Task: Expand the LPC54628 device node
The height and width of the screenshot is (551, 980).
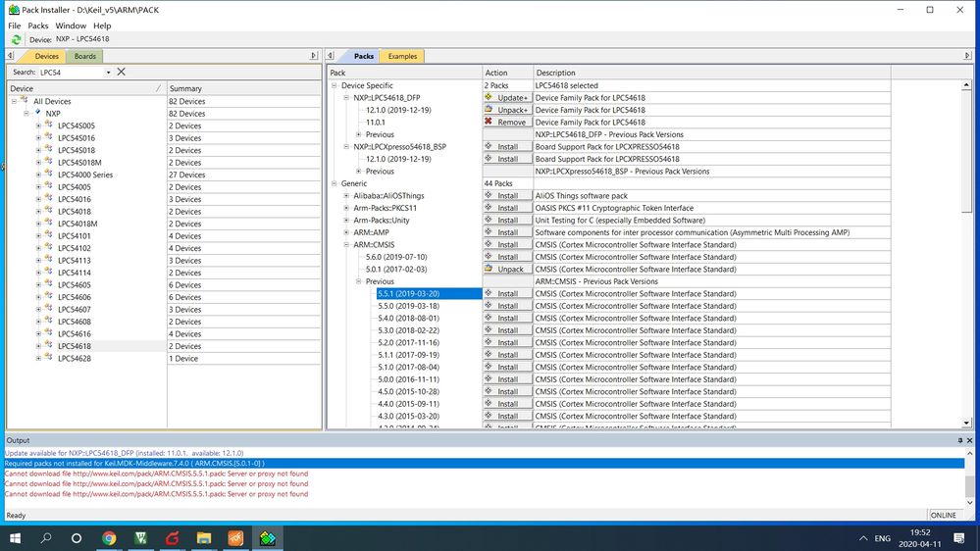Action: [x=39, y=359]
